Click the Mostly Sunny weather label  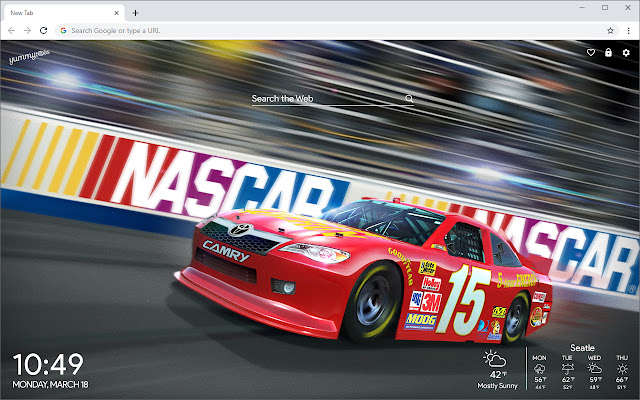(x=497, y=386)
